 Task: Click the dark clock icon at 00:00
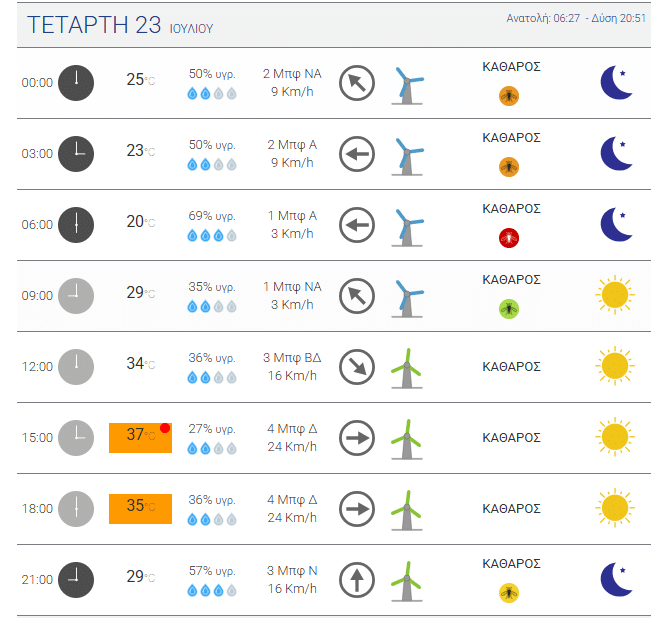tap(76, 83)
